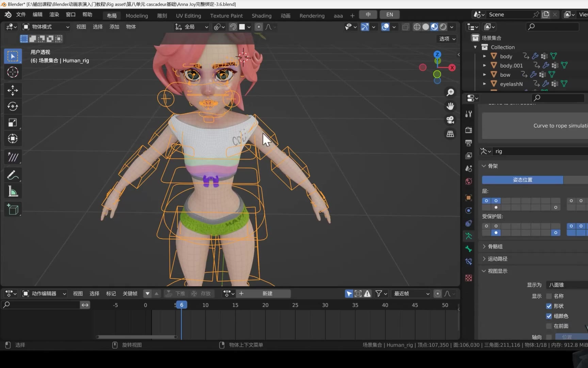Image resolution: width=588 pixels, height=368 pixels.
Task: Open the Object properties tab
Action: click(469, 198)
